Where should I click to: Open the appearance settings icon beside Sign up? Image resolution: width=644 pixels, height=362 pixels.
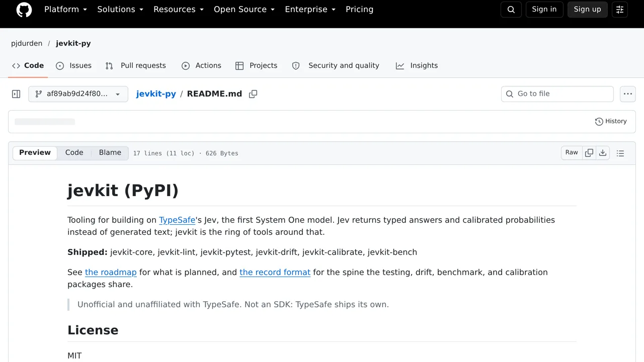[620, 10]
